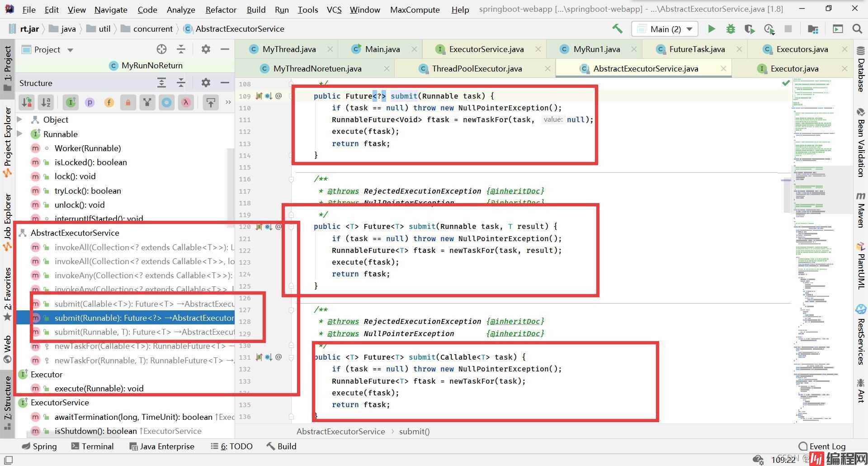Click override gutter marker on line 120
868x466 pixels.
point(269,227)
